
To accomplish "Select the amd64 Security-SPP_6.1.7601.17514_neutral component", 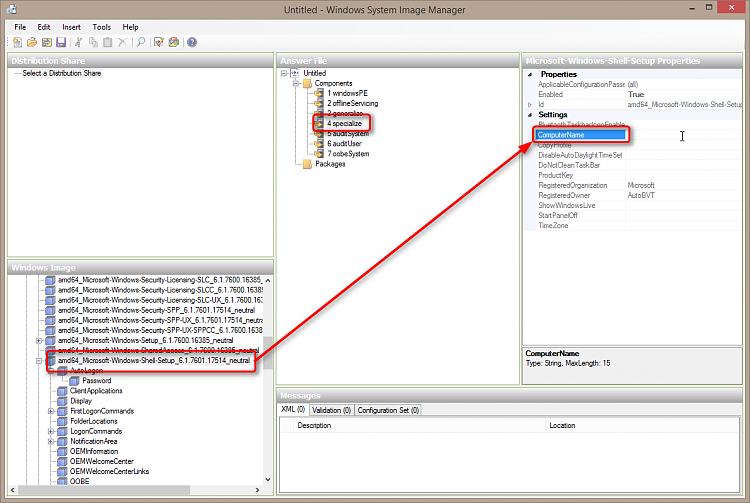I will point(156,310).
